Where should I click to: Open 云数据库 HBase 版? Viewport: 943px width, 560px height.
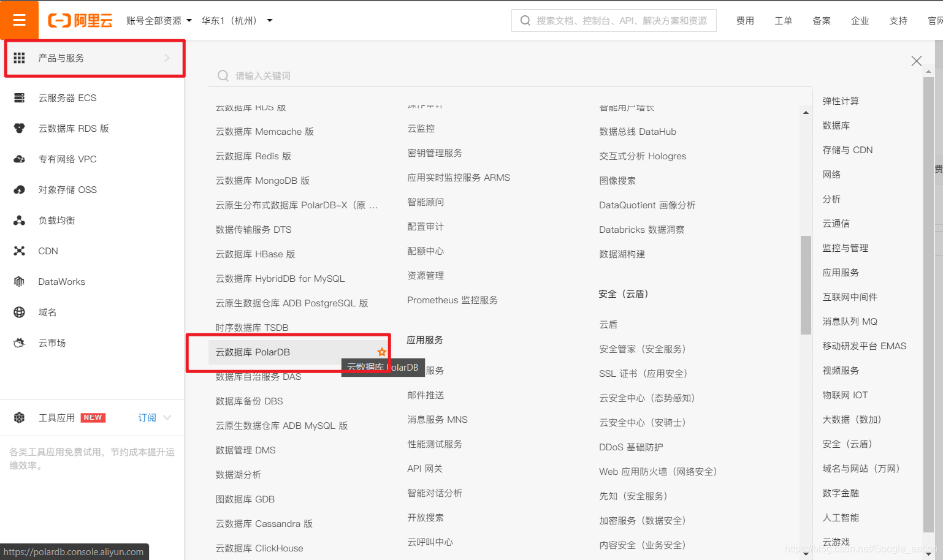(x=255, y=254)
